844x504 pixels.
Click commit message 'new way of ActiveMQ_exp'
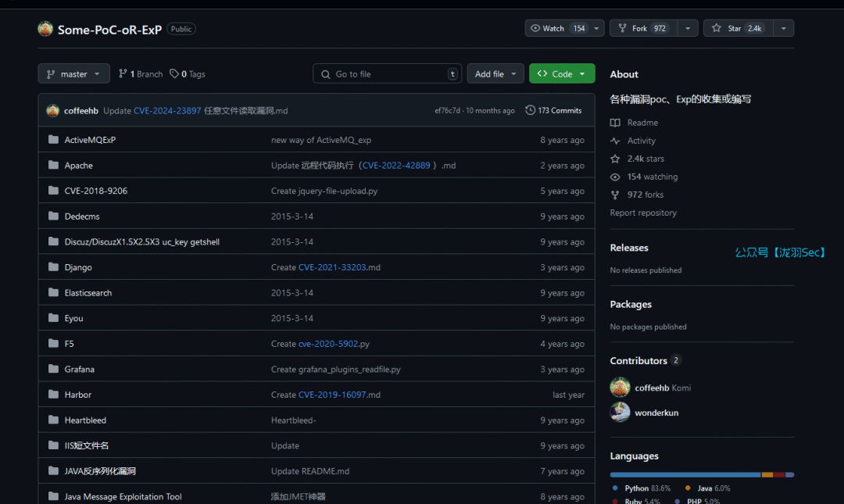pos(321,140)
